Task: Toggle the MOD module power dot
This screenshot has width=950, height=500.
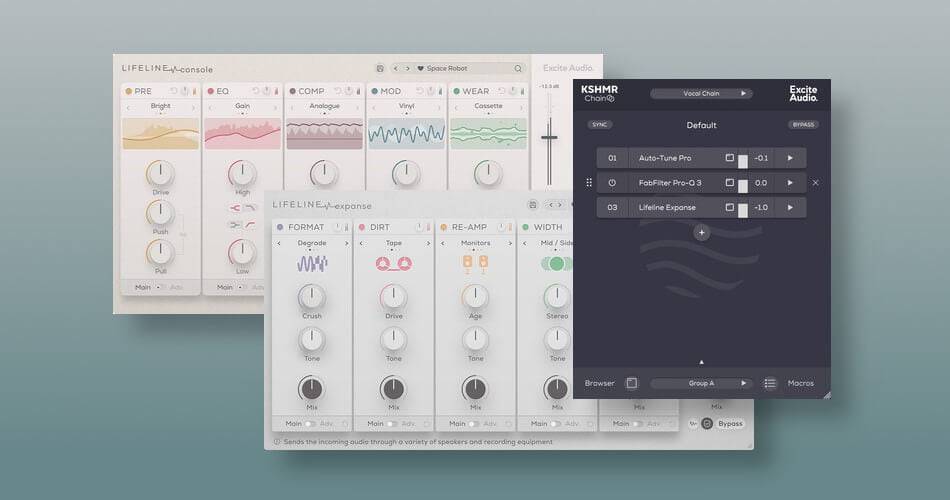Action: point(374,91)
